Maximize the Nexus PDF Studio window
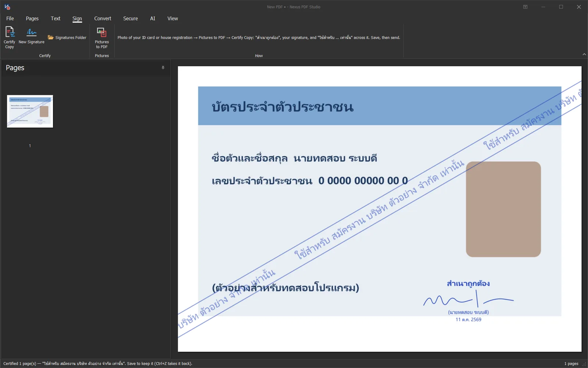This screenshot has height=368, width=588. point(561,7)
